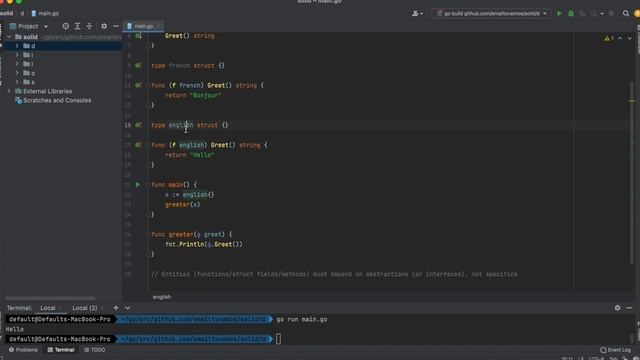Expand all in the Project panel toolbar
This screenshot has width=640, height=360.
(77, 26)
